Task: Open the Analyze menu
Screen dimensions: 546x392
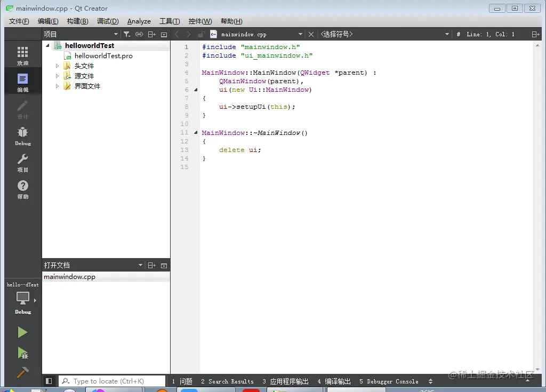Action: [x=139, y=21]
